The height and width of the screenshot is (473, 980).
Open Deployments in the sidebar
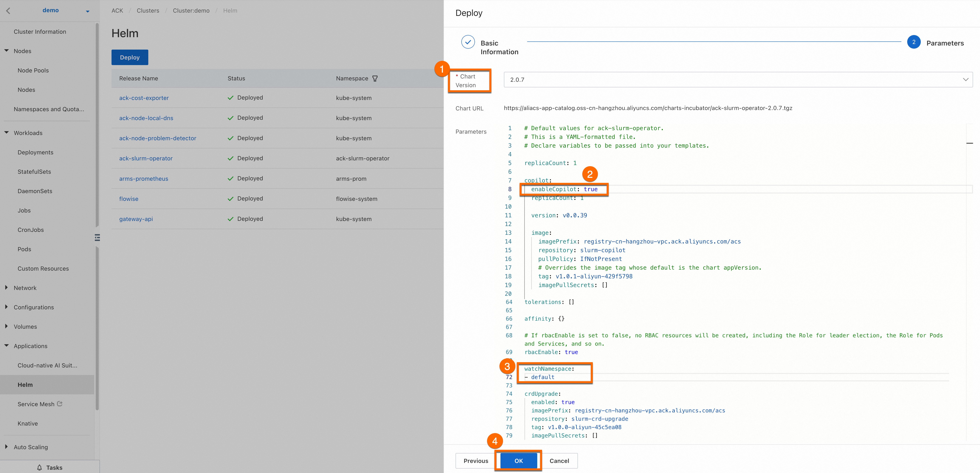35,152
